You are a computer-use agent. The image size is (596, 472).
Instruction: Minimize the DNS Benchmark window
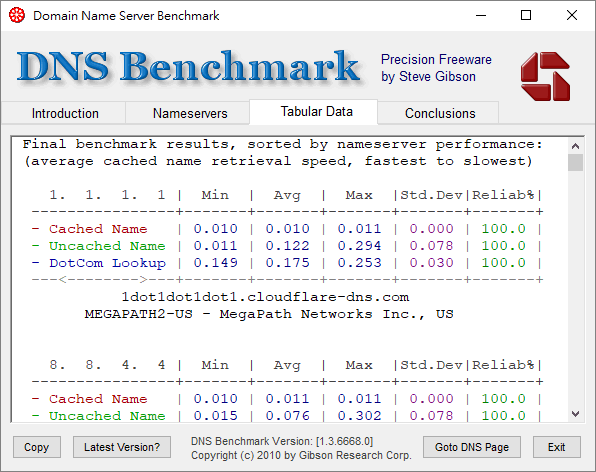[x=481, y=16]
